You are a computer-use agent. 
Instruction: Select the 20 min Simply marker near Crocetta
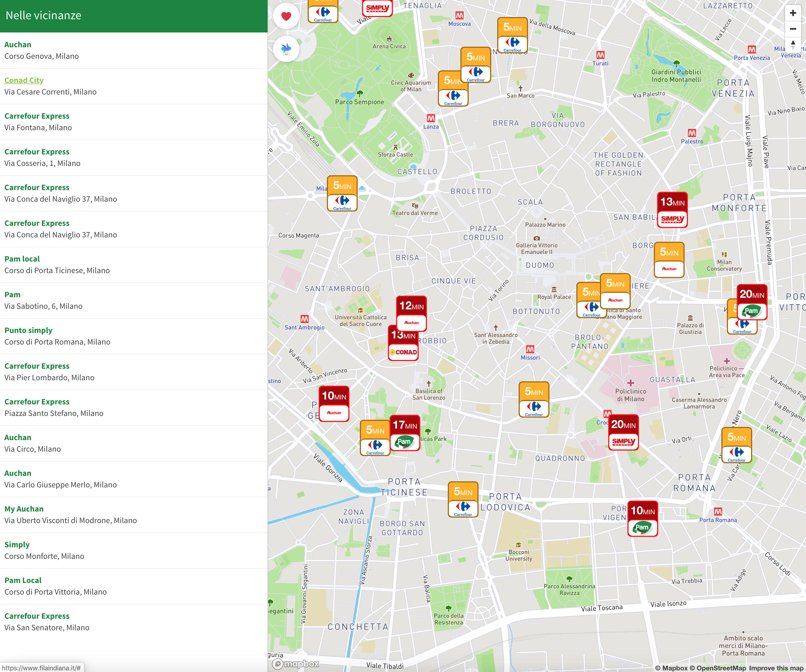pos(623,432)
